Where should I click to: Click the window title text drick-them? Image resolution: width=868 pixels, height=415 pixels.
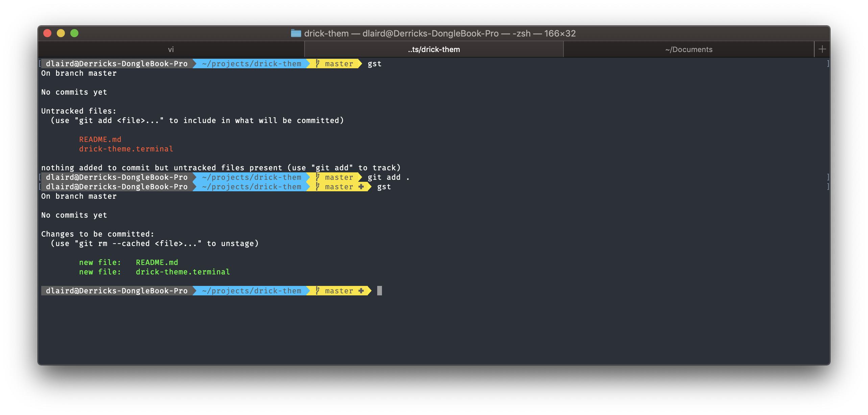point(326,33)
